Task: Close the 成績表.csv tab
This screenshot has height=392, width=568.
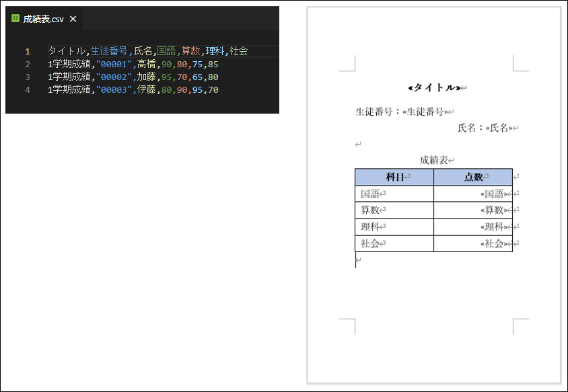Action: (x=73, y=19)
